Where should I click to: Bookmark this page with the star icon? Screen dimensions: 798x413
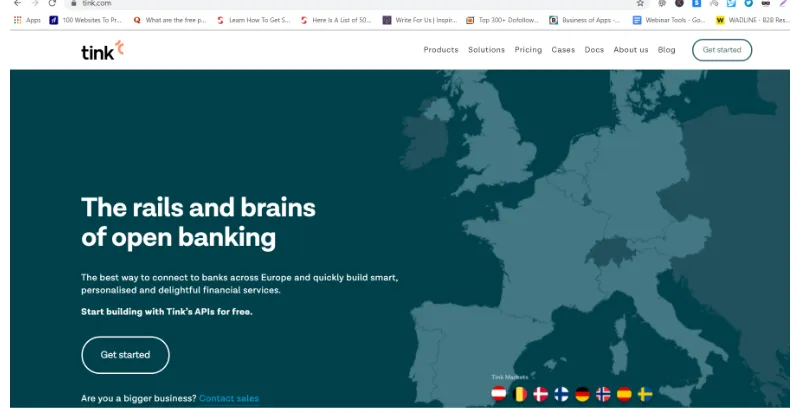[640, 3]
